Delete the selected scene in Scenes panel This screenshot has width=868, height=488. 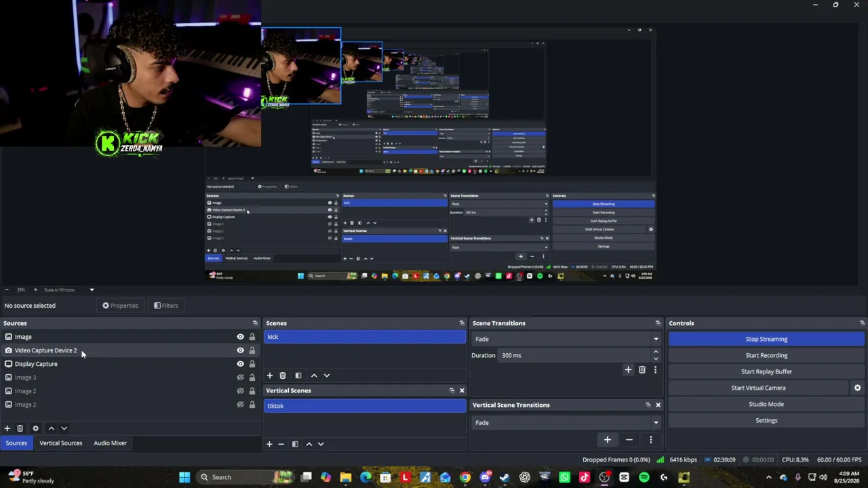click(283, 375)
